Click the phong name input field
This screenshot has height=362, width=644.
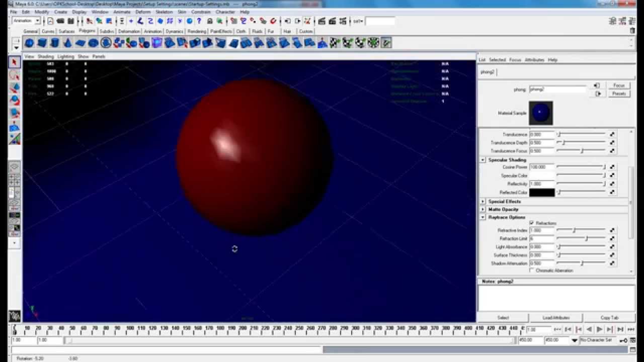[558, 89]
